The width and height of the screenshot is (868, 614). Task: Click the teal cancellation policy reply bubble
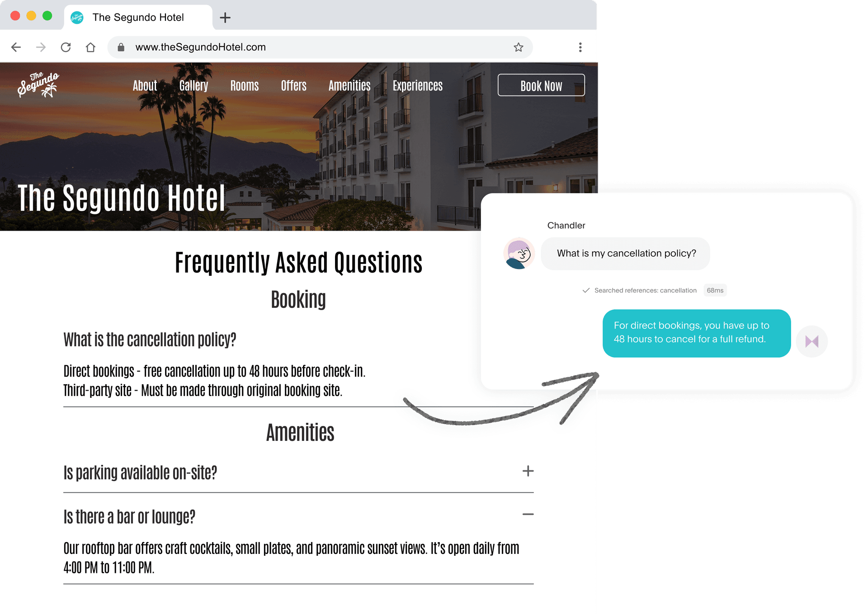point(696,333)
